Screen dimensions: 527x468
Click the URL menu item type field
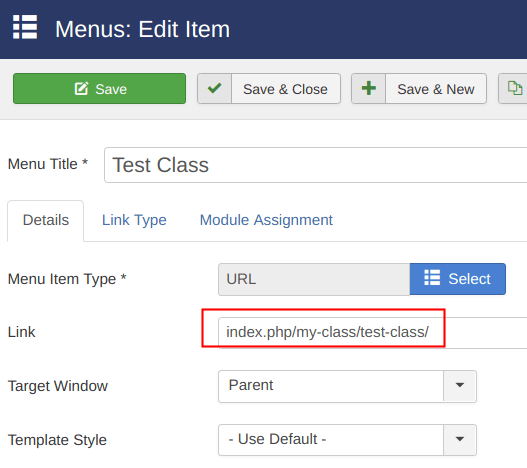click(314, 279)
